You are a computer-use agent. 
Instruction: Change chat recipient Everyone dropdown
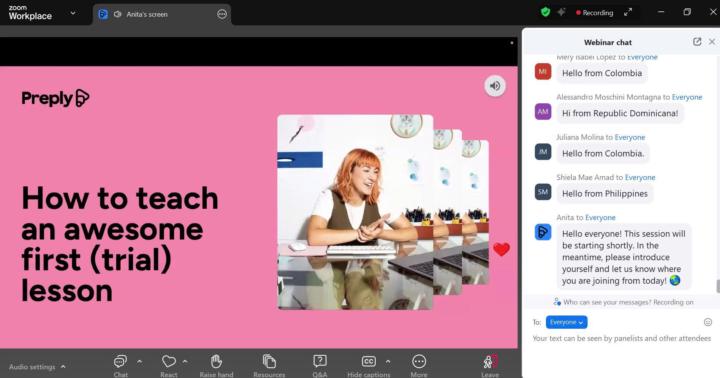(x=566, y=322)
